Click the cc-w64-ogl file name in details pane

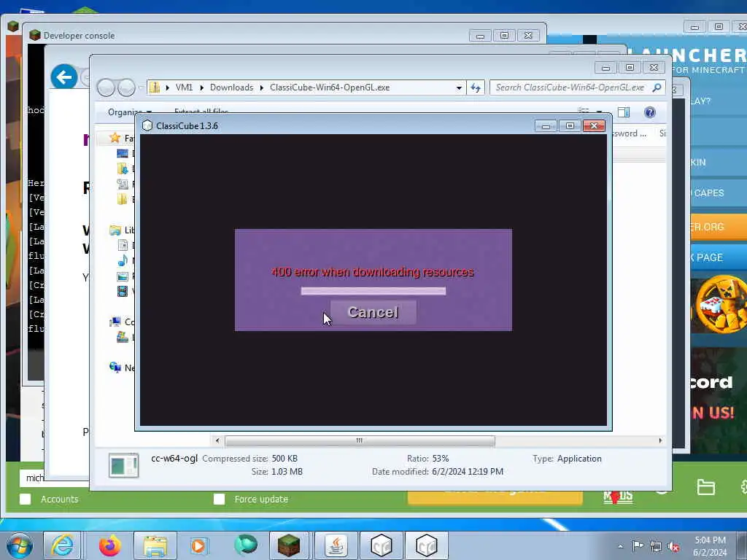click(x=174, y=459)
